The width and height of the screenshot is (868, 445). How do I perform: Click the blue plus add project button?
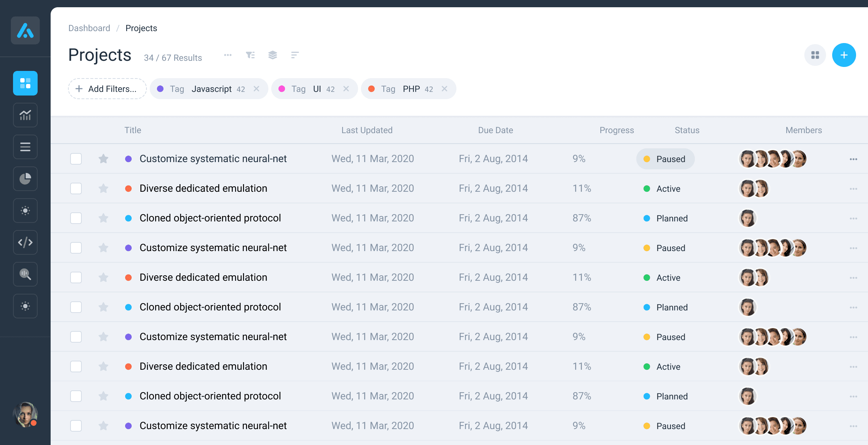(844, 55)
